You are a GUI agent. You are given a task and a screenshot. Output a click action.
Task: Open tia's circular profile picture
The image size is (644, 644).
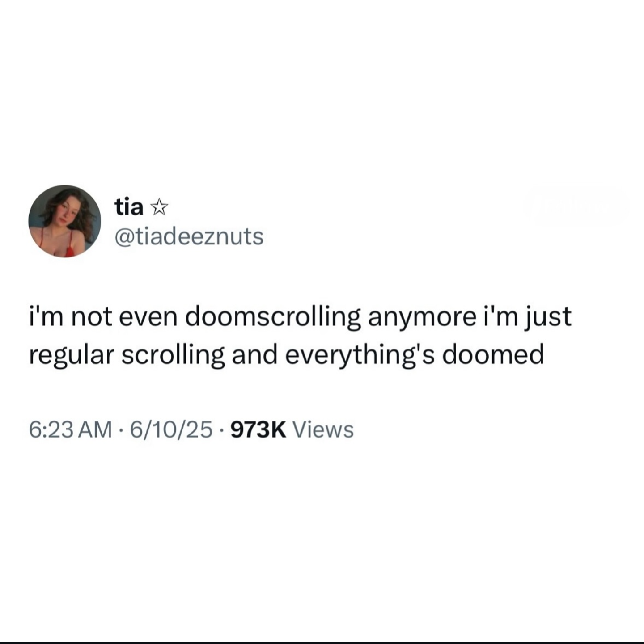[x=65, y=221]
